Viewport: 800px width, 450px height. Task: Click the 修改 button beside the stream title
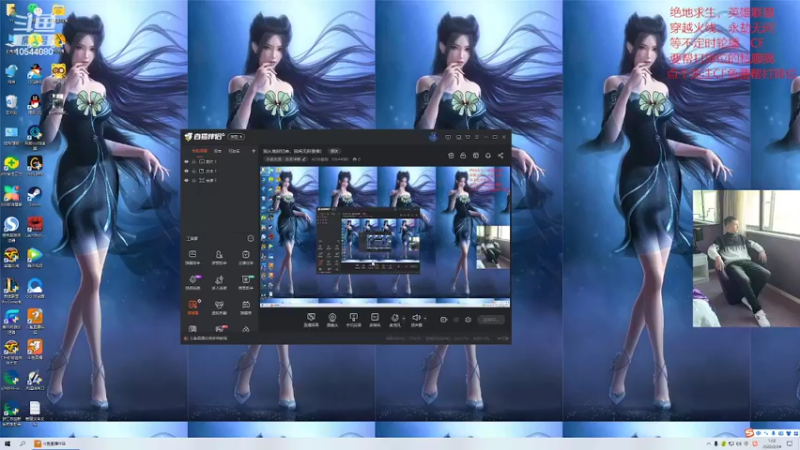[x=334, y=151]
